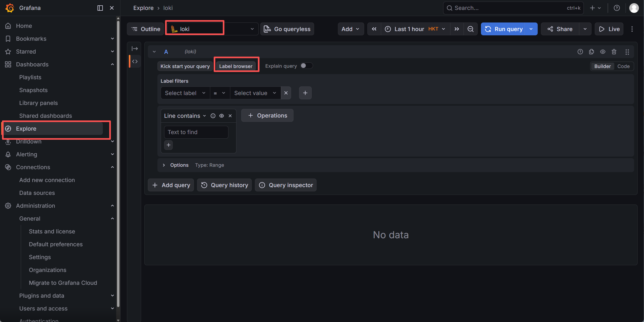Duplicate query A

click(x=591, y=52)
